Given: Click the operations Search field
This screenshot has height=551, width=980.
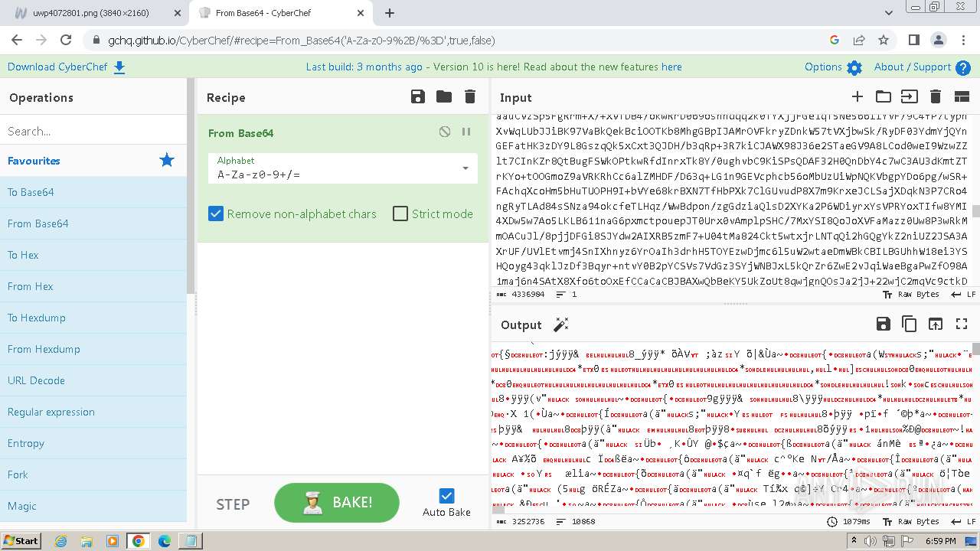Looking at the screenshot, I should click(93, 131).
